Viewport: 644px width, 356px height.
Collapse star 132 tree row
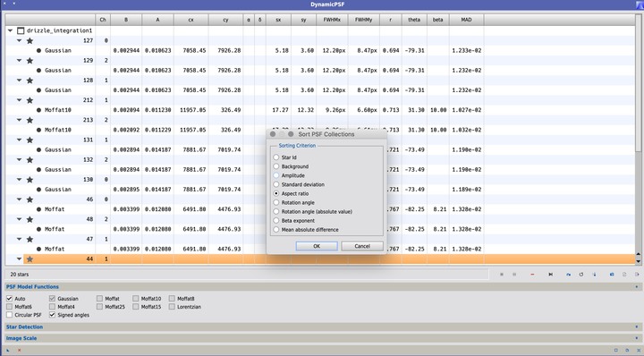coord(20,160)
